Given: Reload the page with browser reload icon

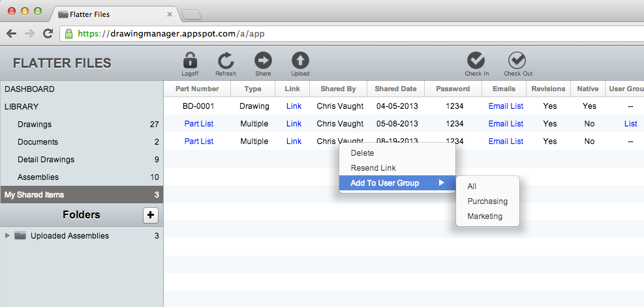Looking at the screenshot, I should pos(48,34).
